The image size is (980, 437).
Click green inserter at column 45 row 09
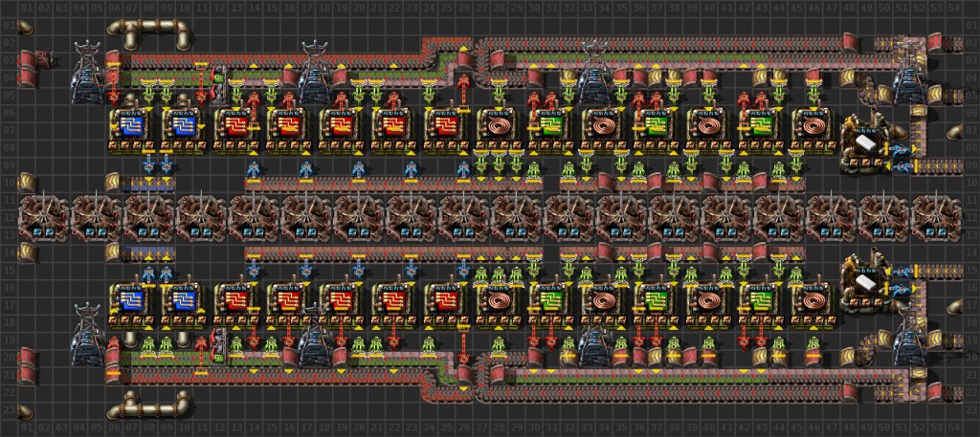pyautogui.click(x=795, y=164)
